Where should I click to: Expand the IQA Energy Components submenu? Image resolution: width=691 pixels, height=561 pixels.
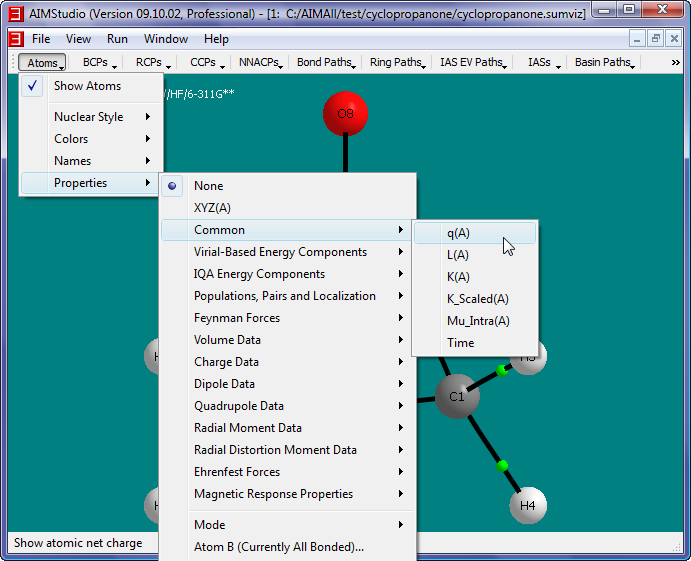point(259,274)
